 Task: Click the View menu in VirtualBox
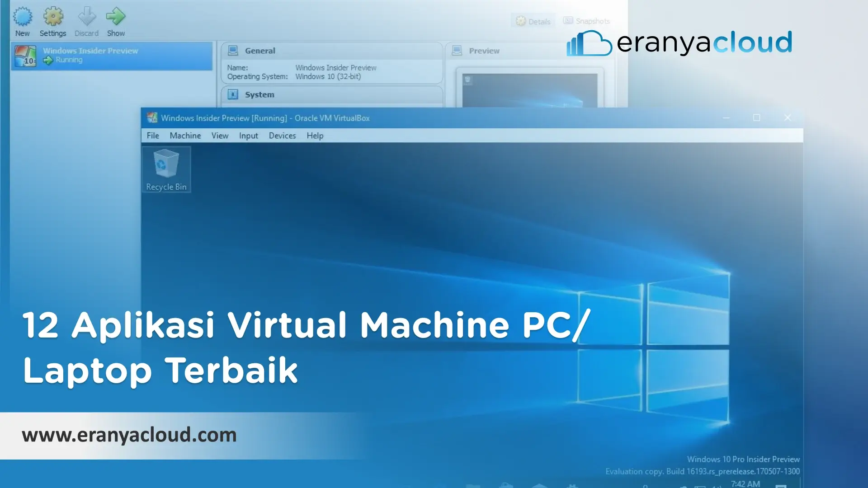[219, 135]
